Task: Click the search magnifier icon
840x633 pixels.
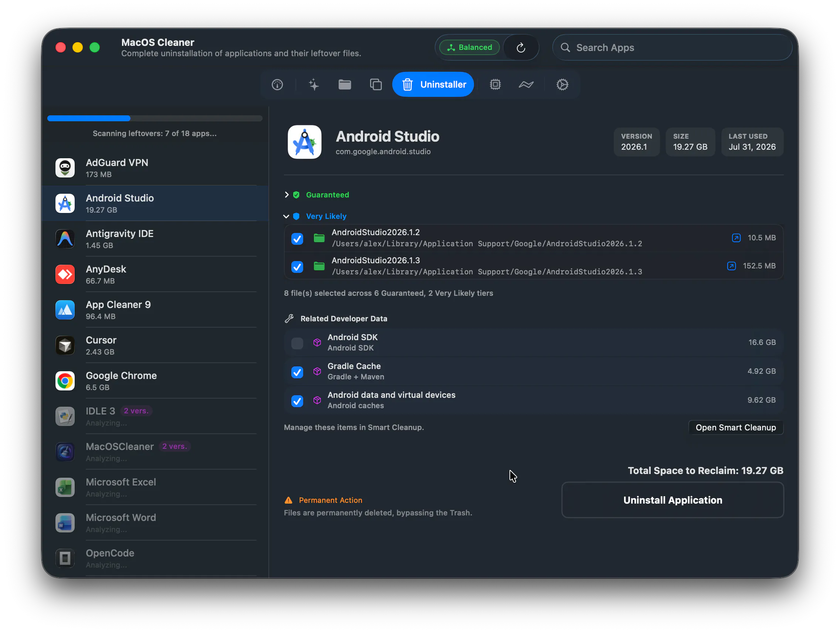Action: [x=565, y=47]
